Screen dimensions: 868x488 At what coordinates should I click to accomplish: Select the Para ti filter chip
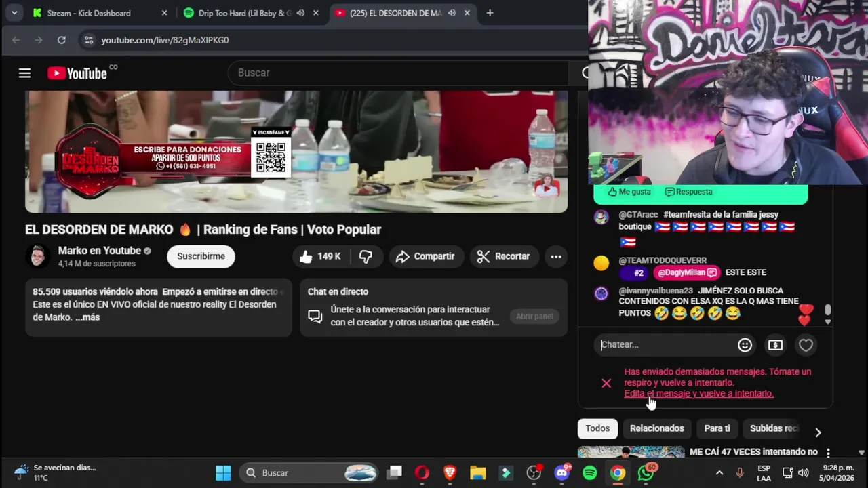point(717,428)
